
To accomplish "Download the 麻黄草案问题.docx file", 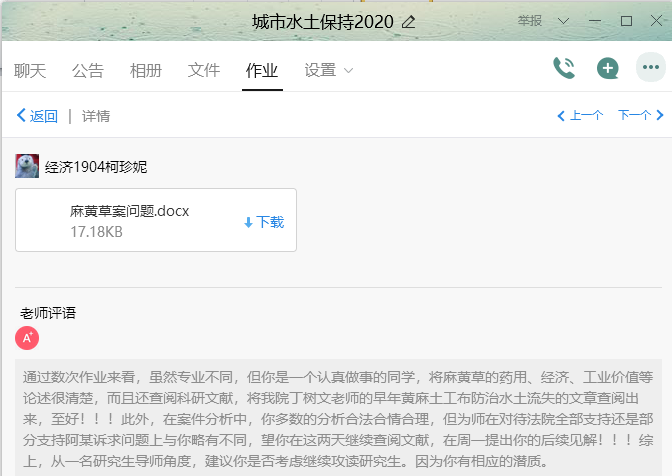I will [x=264, y=222].
